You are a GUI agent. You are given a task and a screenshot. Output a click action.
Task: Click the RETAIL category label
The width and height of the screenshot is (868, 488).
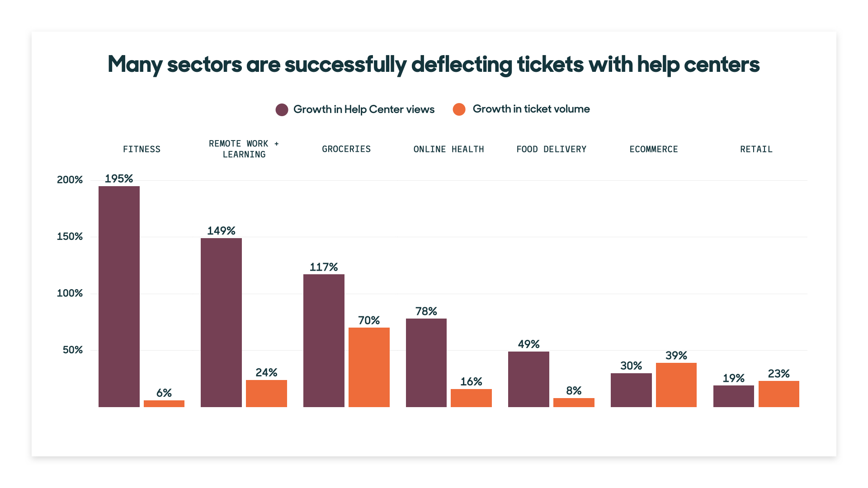(x=756, y=149)
